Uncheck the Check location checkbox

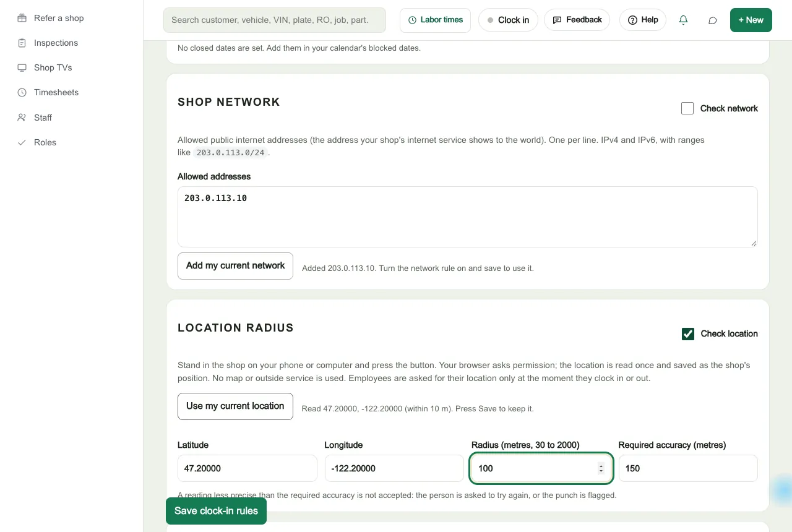[688, 333]
